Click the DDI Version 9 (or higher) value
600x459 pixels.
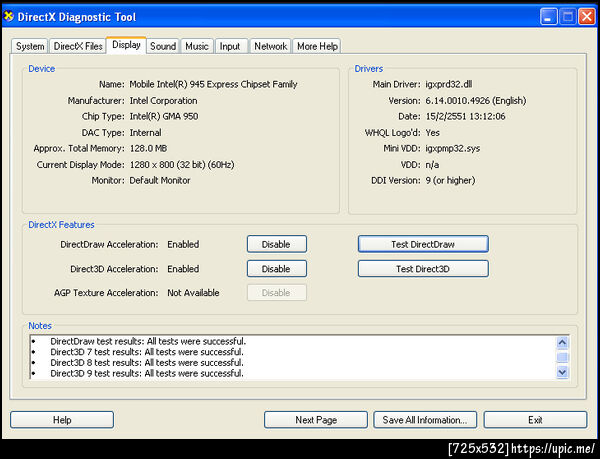tap(450, 181)
